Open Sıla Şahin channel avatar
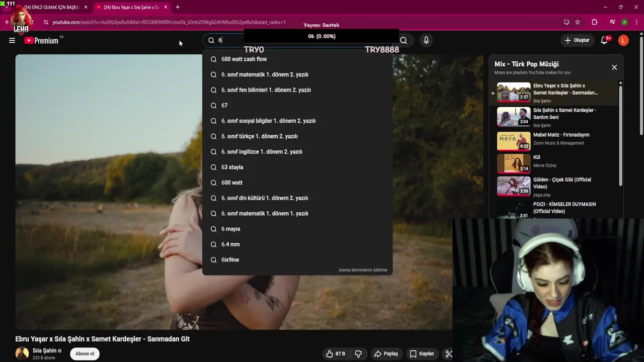 click(22, 353)
